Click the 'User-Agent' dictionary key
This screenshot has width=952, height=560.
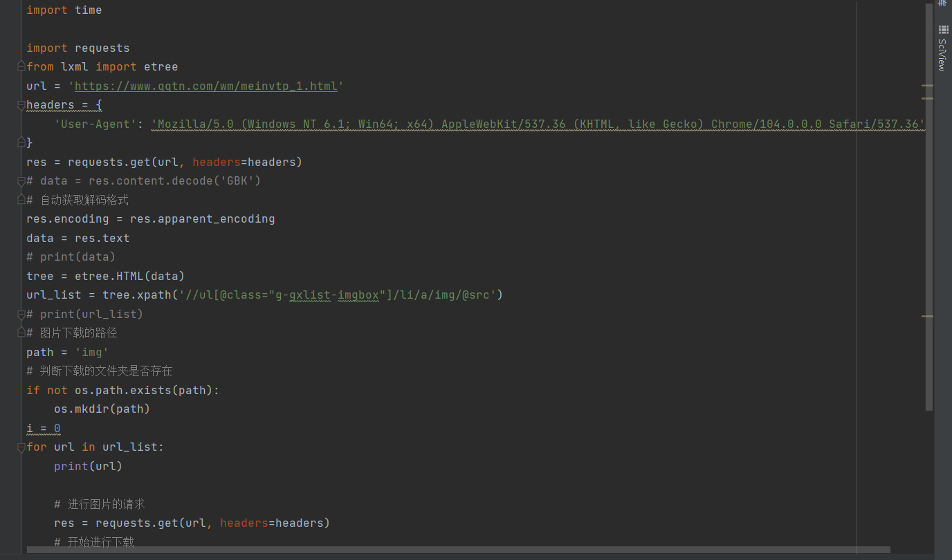point(95,124)
